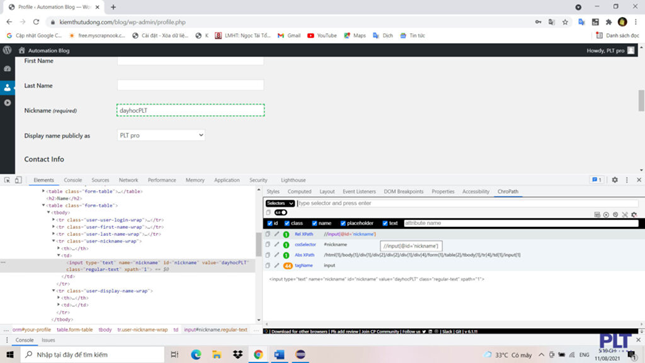Click the Automation Blog site link

pos(44,51)
